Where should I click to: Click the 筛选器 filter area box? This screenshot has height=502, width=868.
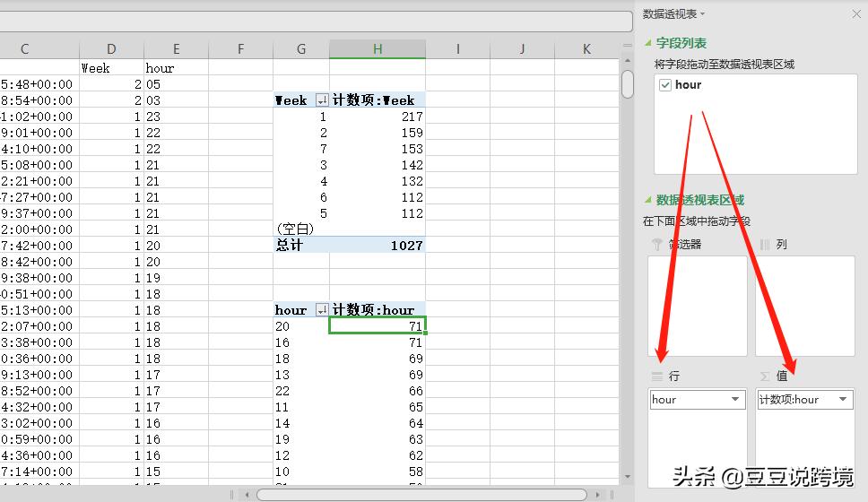pyautogui.click(x=698, y=306)
